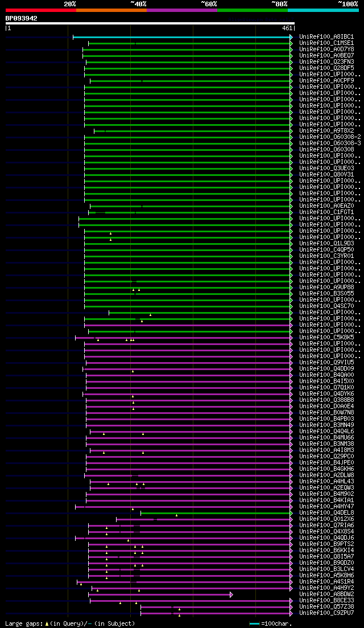Viewport: 364px width, 628px height.
Task: Open hit UniRef100_Q4DEL8
Action: (326, 512)
